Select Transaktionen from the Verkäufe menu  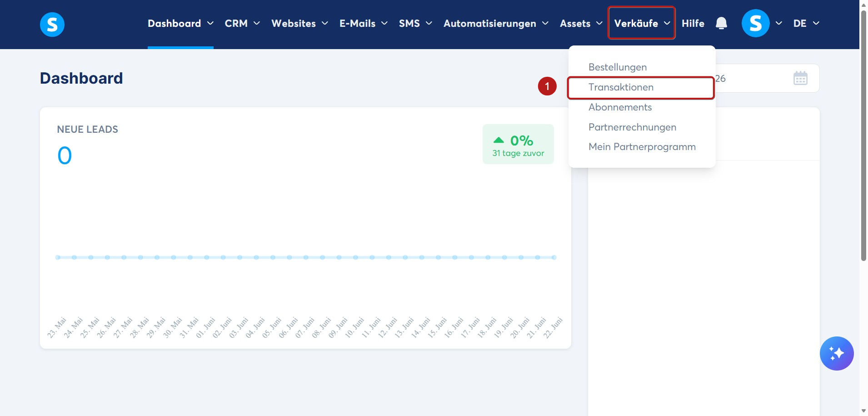pos(621,87)
